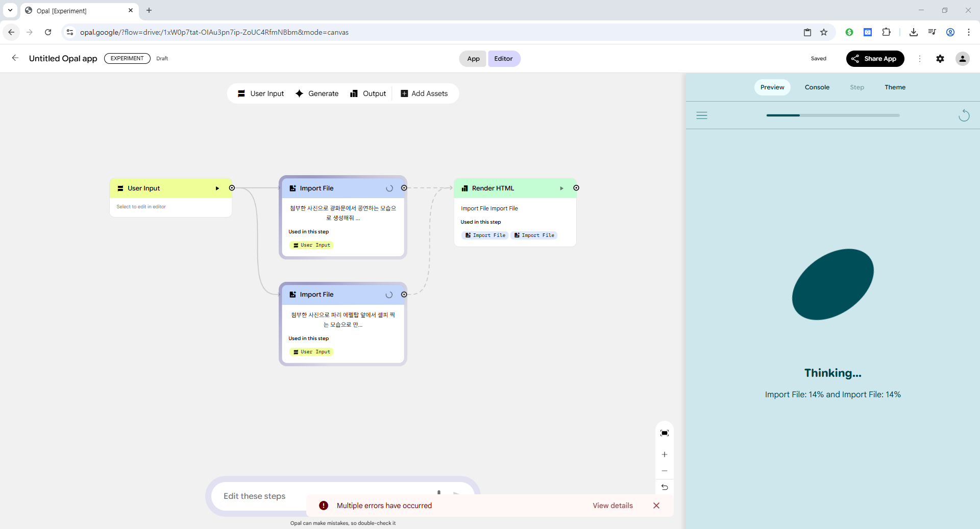
Task: Add a Generate step
Action: point(317,93)
